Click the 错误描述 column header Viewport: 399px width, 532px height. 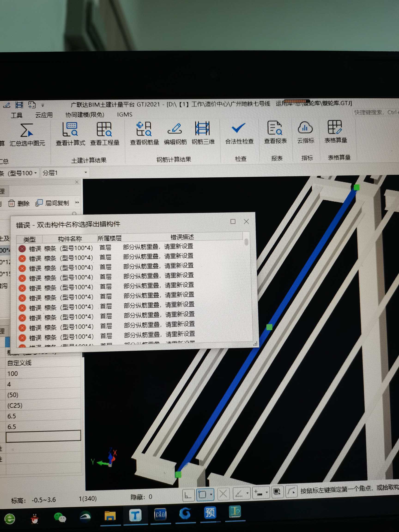coord(182,237)
